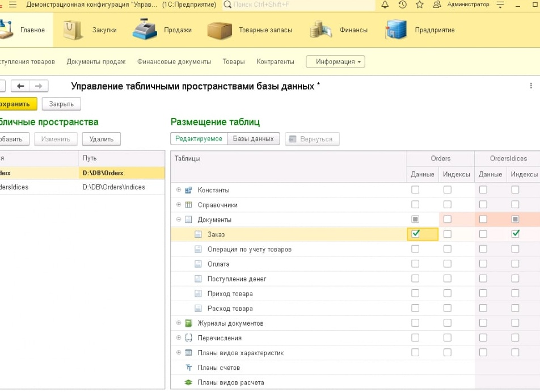Switch to Редактируемое view

pyautogui.click(x=199, y=139)
